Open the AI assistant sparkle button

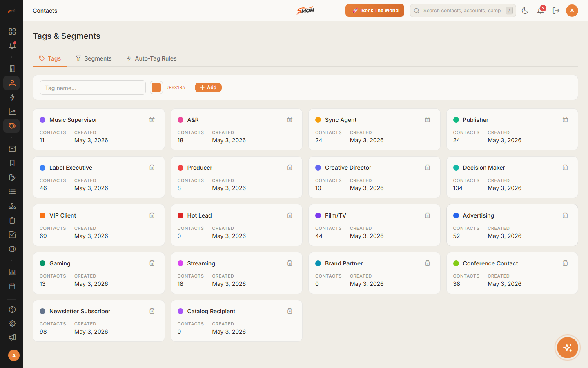pos(568,348)
